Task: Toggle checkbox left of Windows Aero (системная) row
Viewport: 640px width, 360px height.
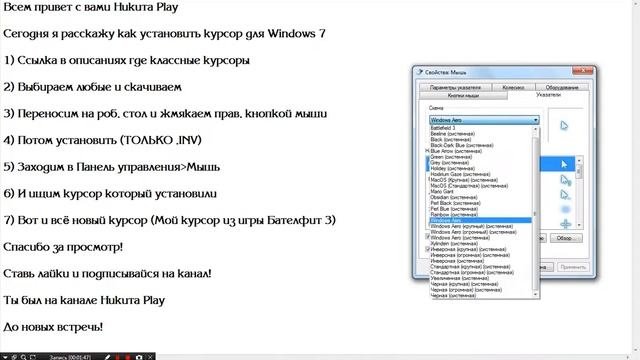Action: (x=427, y=237)
